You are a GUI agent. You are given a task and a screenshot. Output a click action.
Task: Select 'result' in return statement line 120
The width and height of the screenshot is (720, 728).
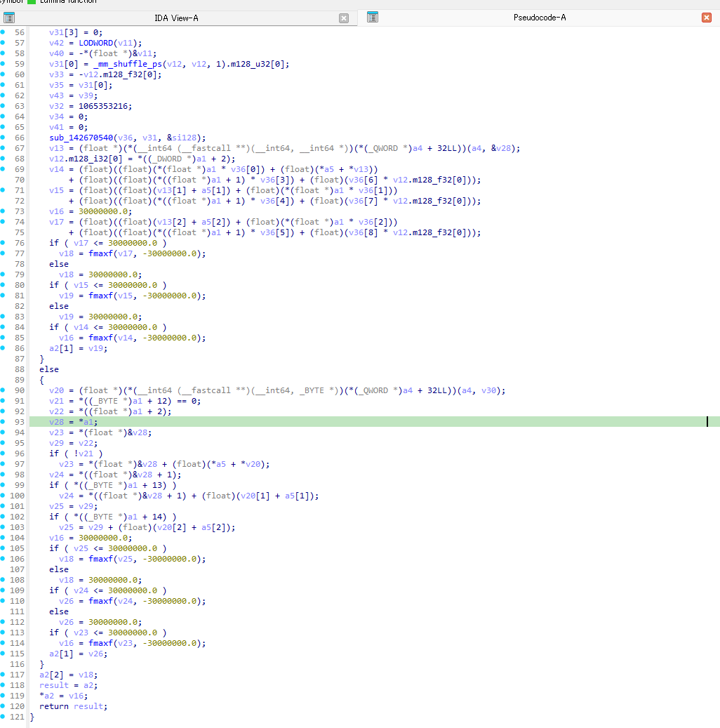(x=88, y=706)
